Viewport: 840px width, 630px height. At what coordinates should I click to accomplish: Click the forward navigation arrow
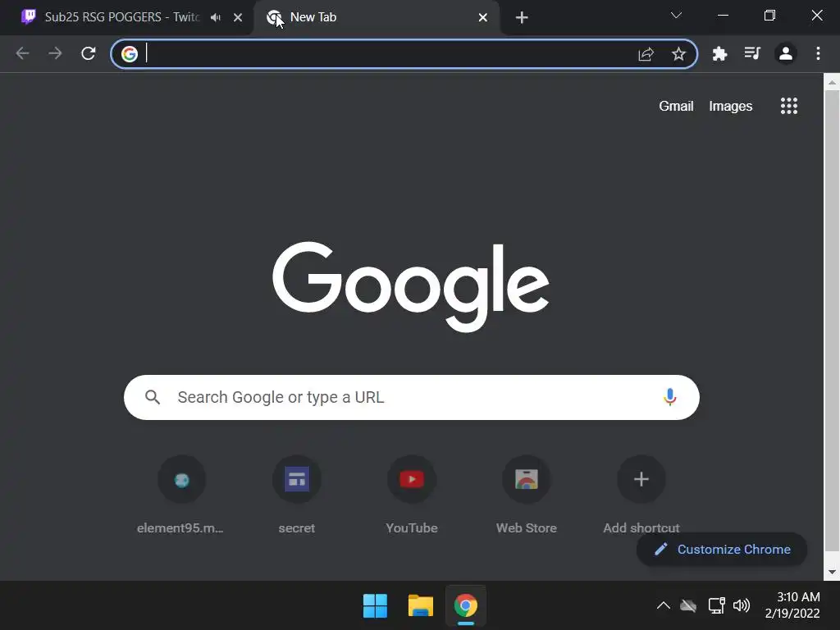55,53
